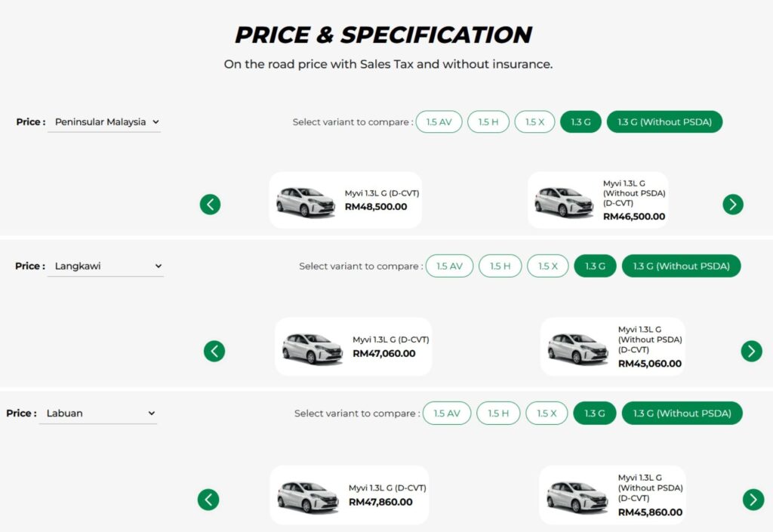This screenshot has width=773, height=532.
Task: Choose 1.5 X variant in Langkawi row
Action: [547, 266]
